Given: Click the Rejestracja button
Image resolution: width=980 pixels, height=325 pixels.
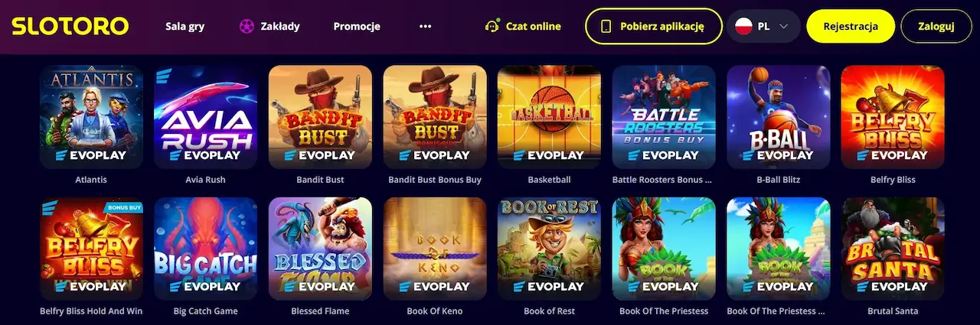Looking at the screenshot, I should click(851, 26).
